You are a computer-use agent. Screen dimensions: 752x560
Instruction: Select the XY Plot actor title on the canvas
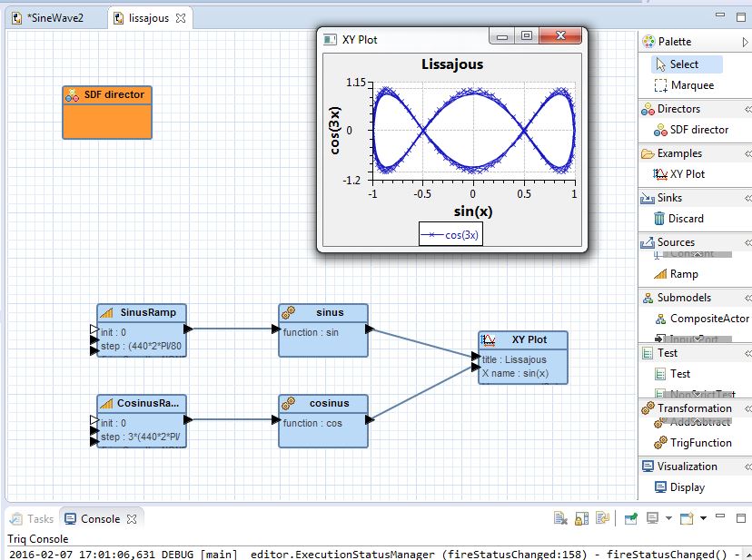[529, 340]
